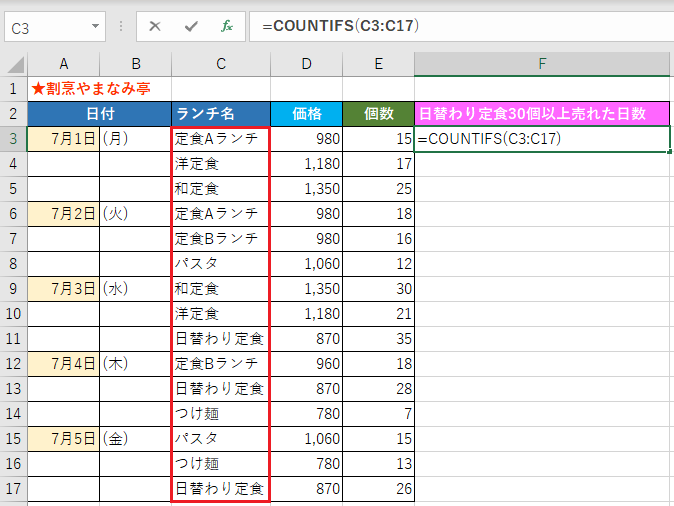Select row 9 header
Screen dimensions: 674x506
13,288
